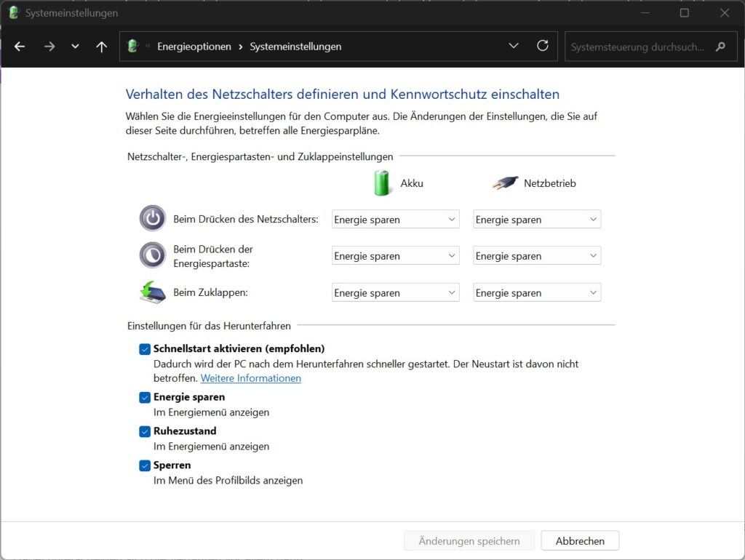The height and width of the screenshot is (560, 745).
Task: Click the power button Netzschalter icon
Action: point(153,218)
